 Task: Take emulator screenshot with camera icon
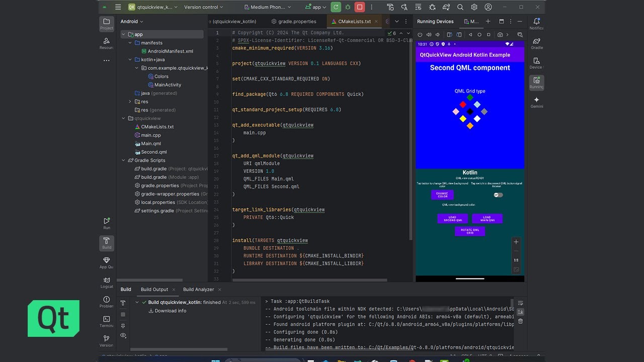pyautogui.click(x=500, y=35)
